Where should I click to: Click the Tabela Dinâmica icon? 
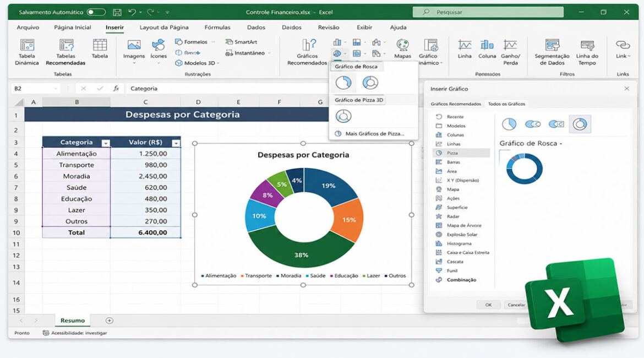(x=27, y=45)
